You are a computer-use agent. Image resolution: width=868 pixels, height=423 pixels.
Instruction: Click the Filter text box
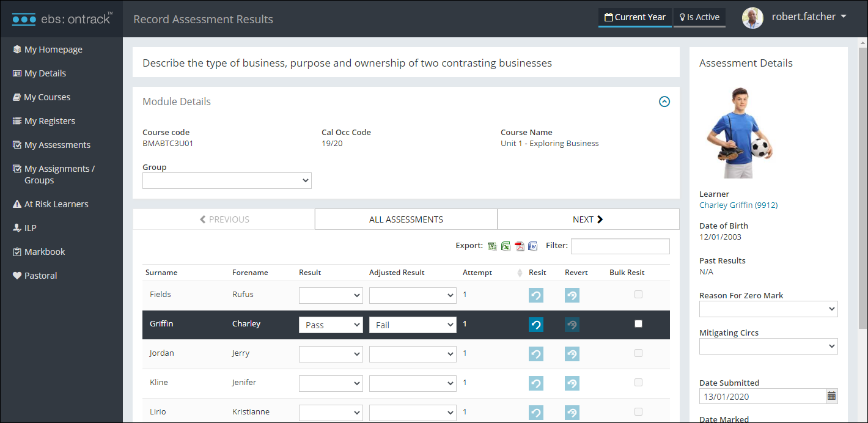click(620, 246)
